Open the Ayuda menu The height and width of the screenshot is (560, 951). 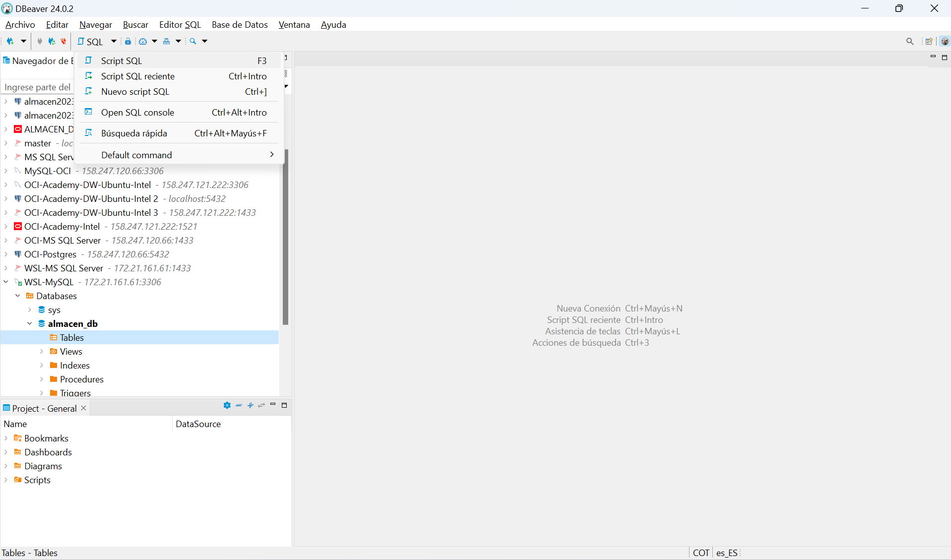point(333,24)
